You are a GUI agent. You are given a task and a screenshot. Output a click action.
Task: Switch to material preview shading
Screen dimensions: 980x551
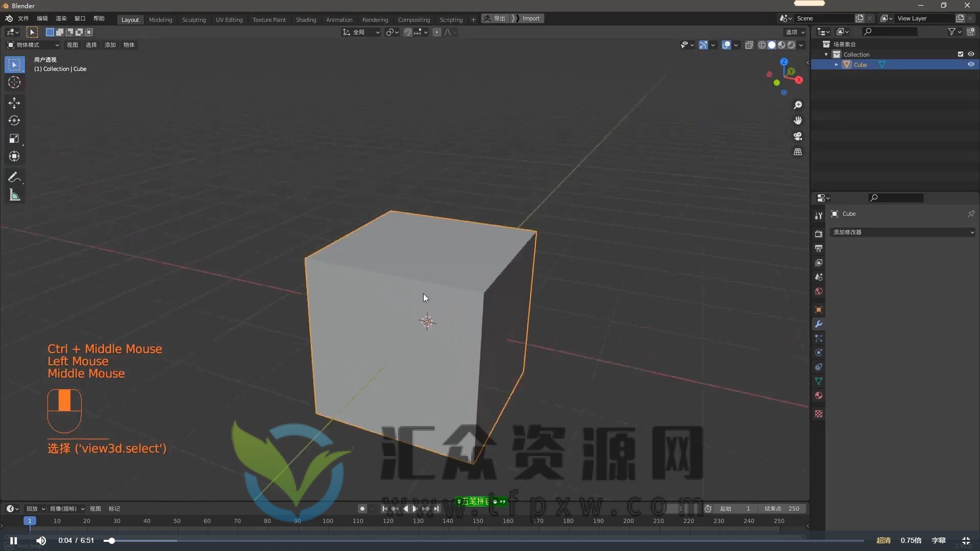[781, 45]
